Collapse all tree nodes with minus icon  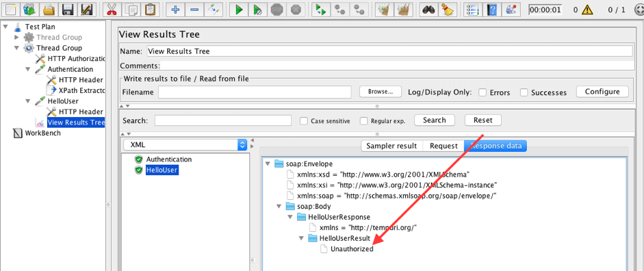point(194,9)
